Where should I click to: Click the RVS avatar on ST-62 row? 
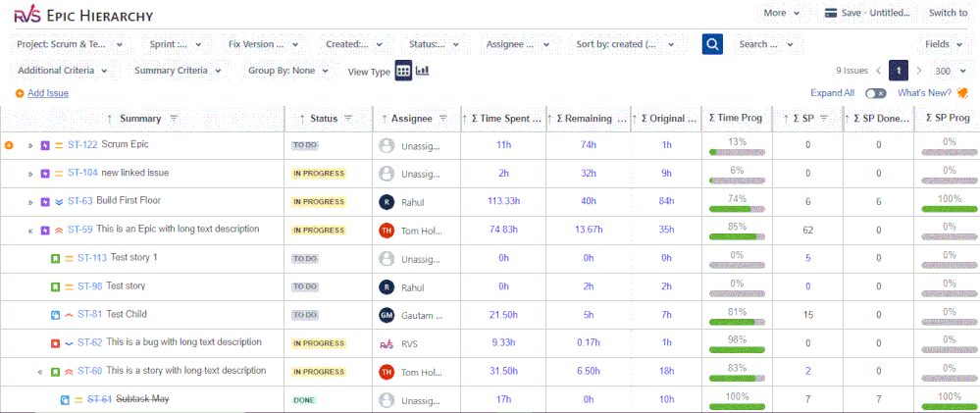click(387, 343)
